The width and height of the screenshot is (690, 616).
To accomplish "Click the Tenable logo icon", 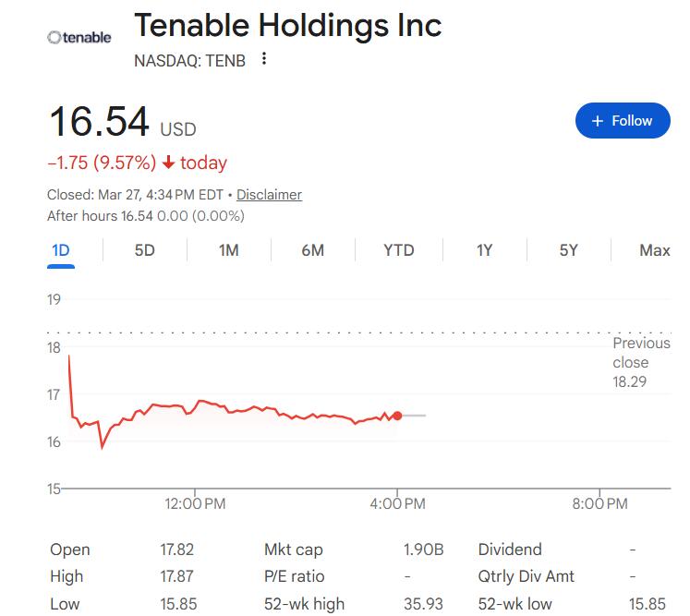I will pyautogui.click(x=79, y=38).
